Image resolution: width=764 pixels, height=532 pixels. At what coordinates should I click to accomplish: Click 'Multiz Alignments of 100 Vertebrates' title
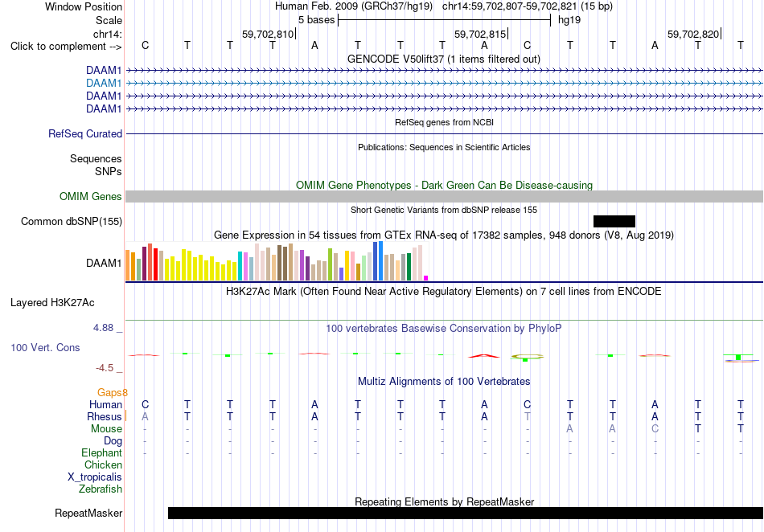click(x=444, y=381)
